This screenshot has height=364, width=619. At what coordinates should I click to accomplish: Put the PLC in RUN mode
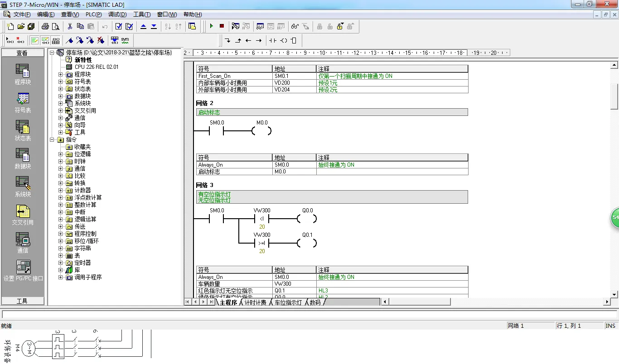pyautogui.click(x=211, y=26)
